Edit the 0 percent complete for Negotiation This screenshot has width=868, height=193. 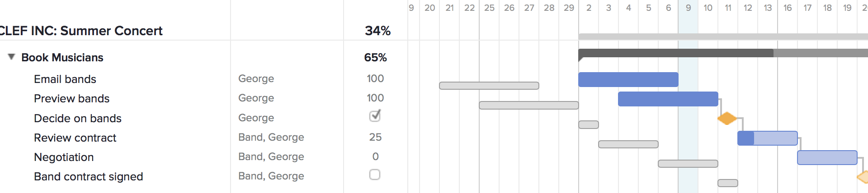(x=375, y=156)
